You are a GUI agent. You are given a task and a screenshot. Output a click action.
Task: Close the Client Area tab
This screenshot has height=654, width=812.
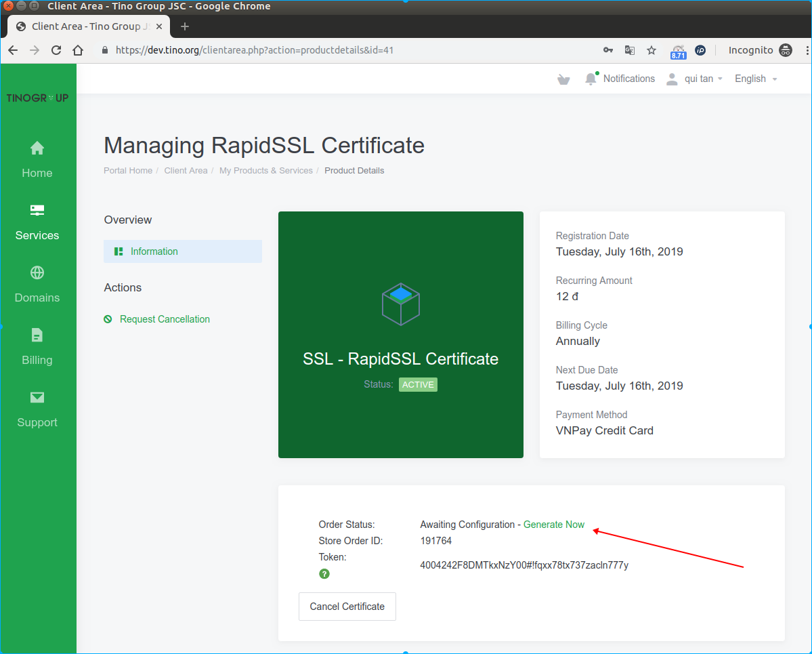click(x=159, y=26)
